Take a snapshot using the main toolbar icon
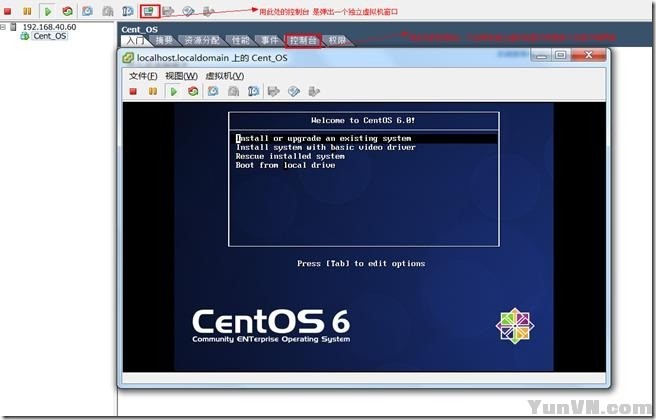 tap(87, 11)
